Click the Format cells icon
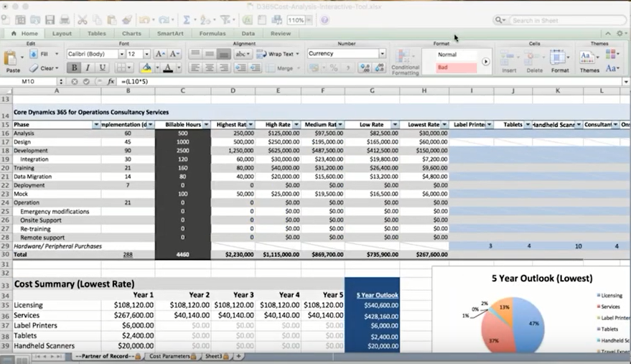This screenshot has height=364, width=631. pos(560,60)
